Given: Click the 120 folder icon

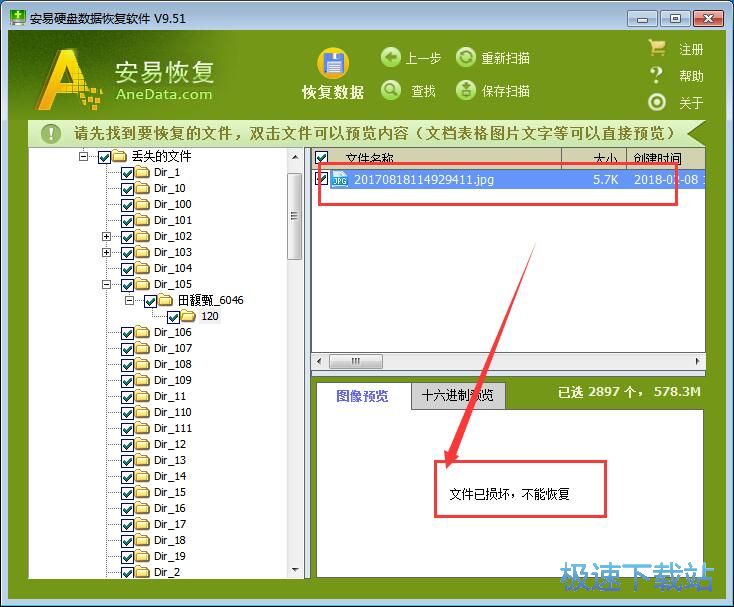Looking at the screenshot, I should pos(188,316).
